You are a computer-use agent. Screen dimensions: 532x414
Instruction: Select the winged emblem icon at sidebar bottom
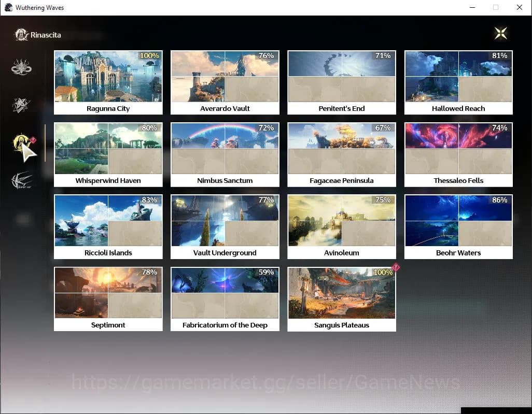tap(22, 180)
